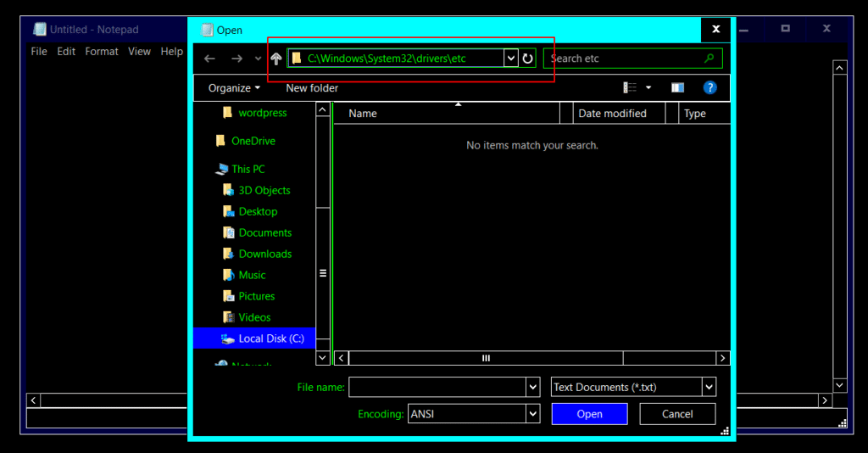Open recent locations chevron beside forward arrow
Screen dimensions: 868x453
pos(258,59)
